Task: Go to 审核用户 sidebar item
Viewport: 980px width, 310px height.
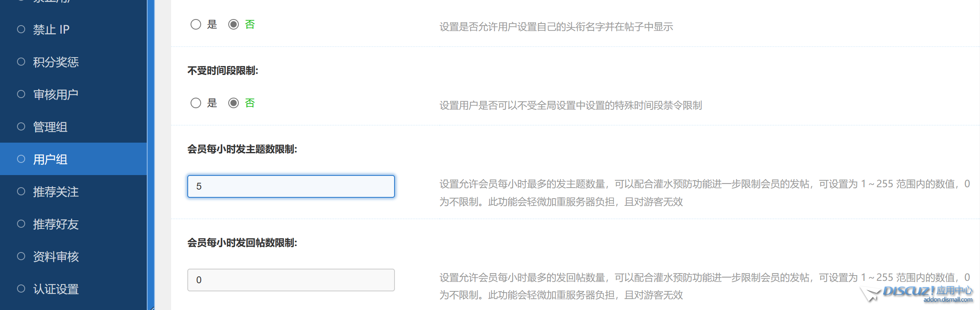Action: click(56, 94)
